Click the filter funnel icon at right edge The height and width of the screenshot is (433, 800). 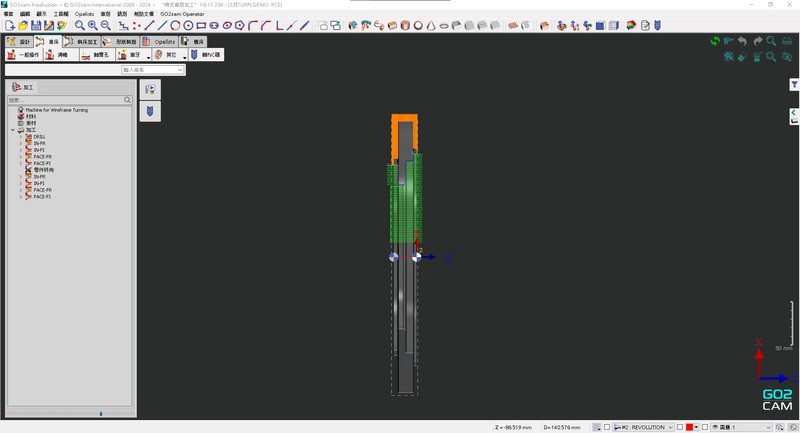click(x=794, y=86)
